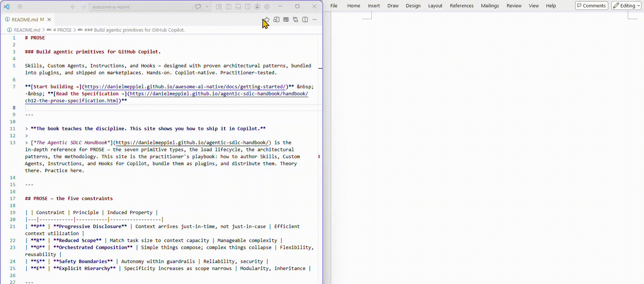Click 'Progressive Disclosure' table text
Image resolution: width=644 pixels, height=284 pixels.
click(x=90, y=227)
